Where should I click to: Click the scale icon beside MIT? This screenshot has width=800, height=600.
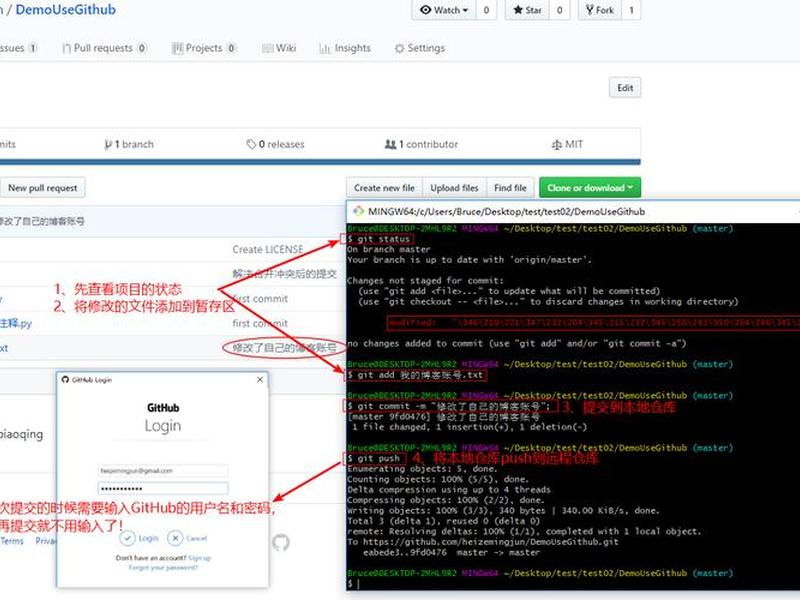point(557,145)
